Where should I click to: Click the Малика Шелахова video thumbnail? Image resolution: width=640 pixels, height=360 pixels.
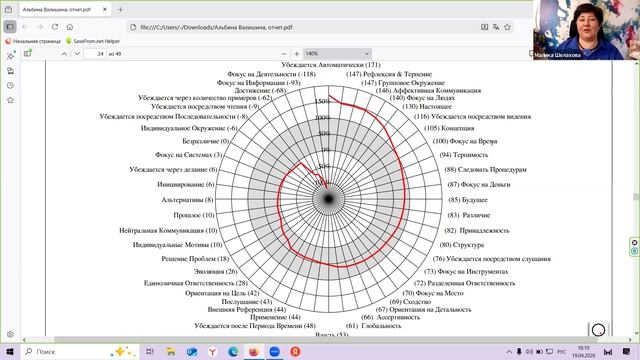point(587,30)
